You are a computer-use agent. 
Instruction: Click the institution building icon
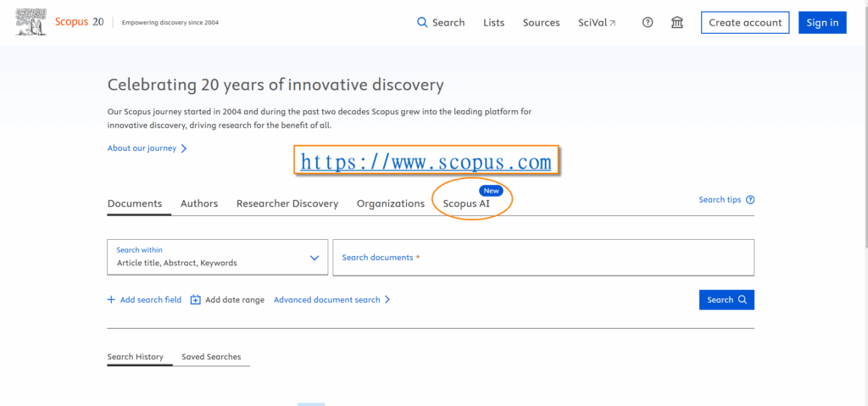(676, 23)
